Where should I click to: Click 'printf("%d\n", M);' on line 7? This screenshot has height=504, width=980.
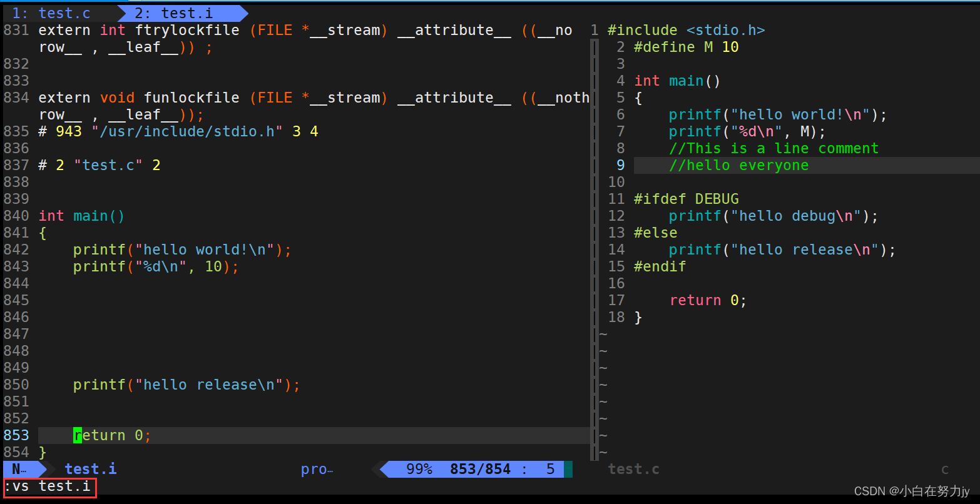[747, 131]
